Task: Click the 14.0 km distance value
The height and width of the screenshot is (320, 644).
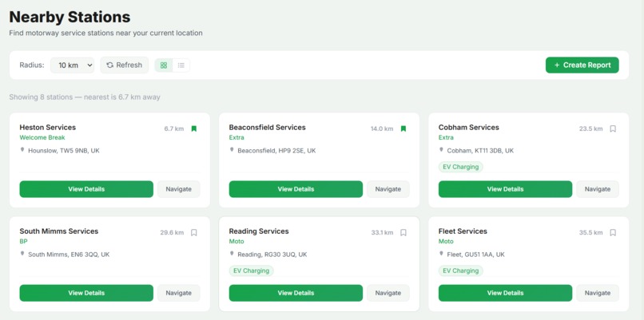Action: 382,128
